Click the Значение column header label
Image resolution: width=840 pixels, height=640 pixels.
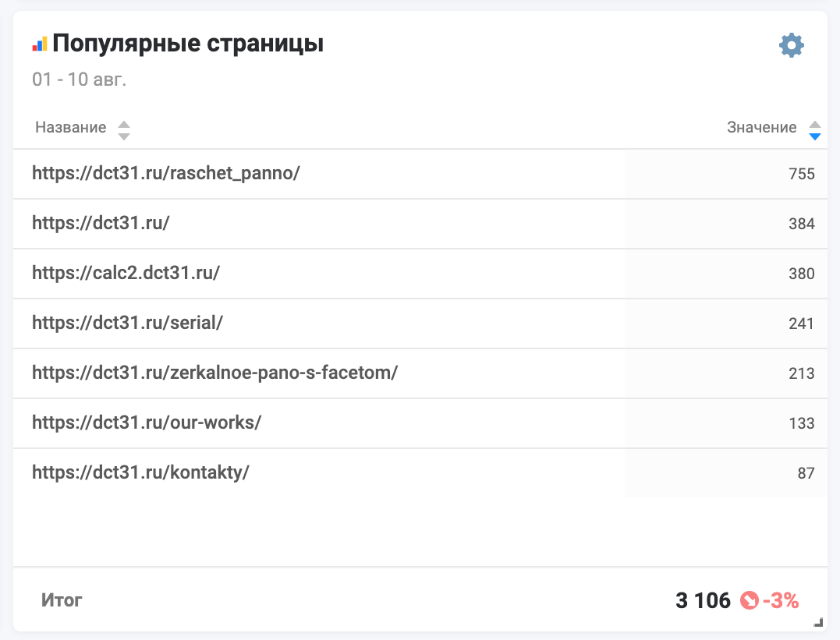point(761,128)
